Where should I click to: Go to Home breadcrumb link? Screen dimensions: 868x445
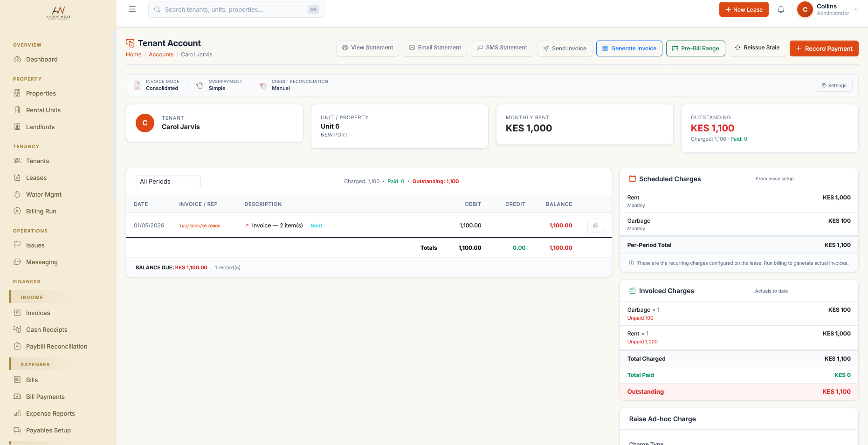click(134, 55)
